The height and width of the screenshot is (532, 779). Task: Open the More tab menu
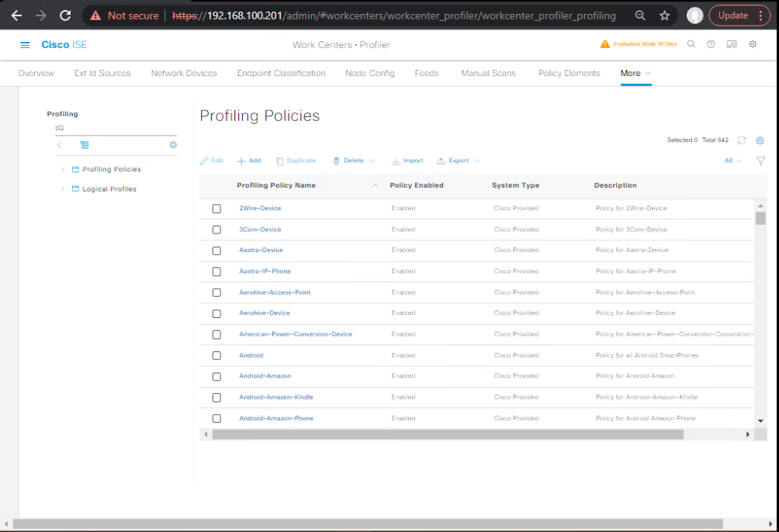pyautogui.click(x=635, y=73)
